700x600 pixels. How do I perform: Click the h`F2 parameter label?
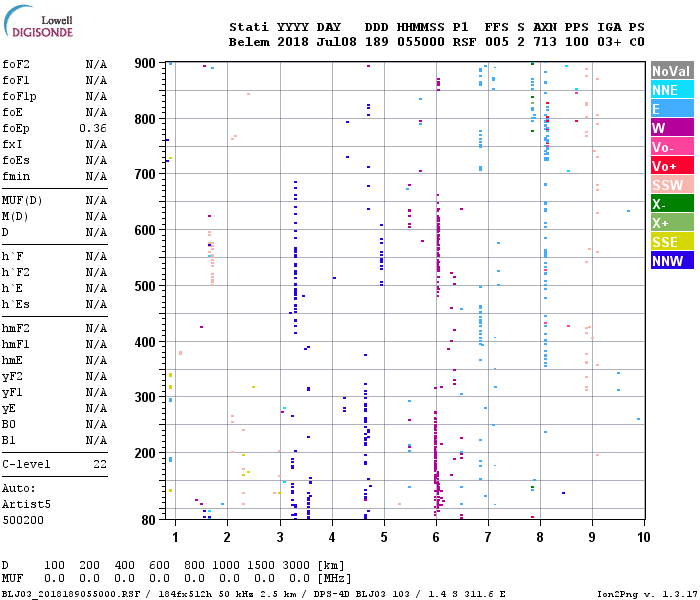pos(16,272)
